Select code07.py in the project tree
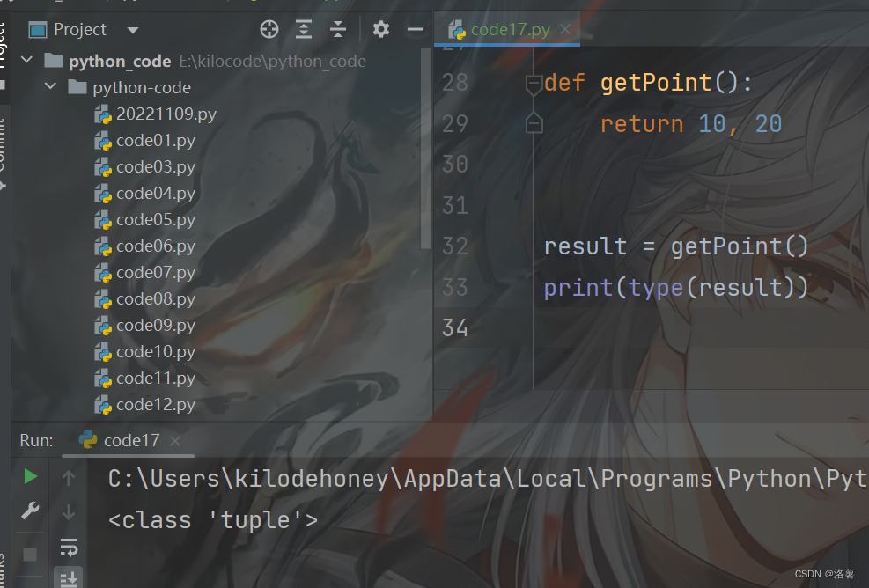This screenshot has width=869, height=588. coord(144,273)
